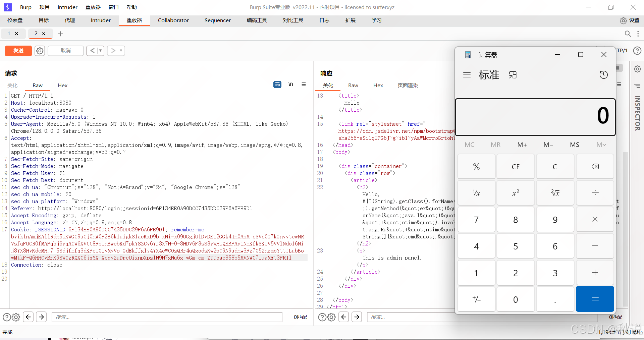Screen dimensions: 644x340
Task: Open Inspector list filter icon
Action: 637,86
